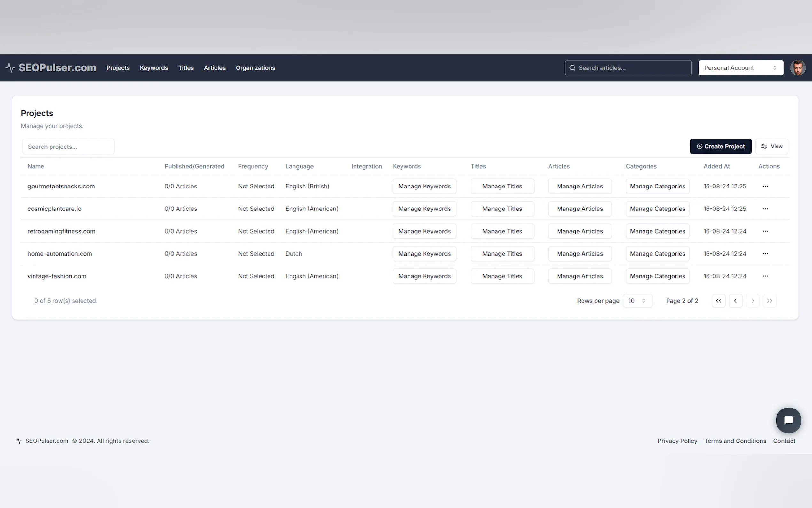This screenshot has height=508, width=812.
Task: Open the Keywords nav item
Action: (x=154, y=68)
